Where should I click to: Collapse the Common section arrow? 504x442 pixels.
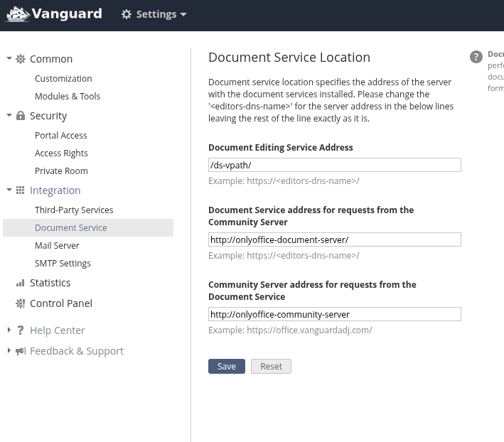[9, 59]
